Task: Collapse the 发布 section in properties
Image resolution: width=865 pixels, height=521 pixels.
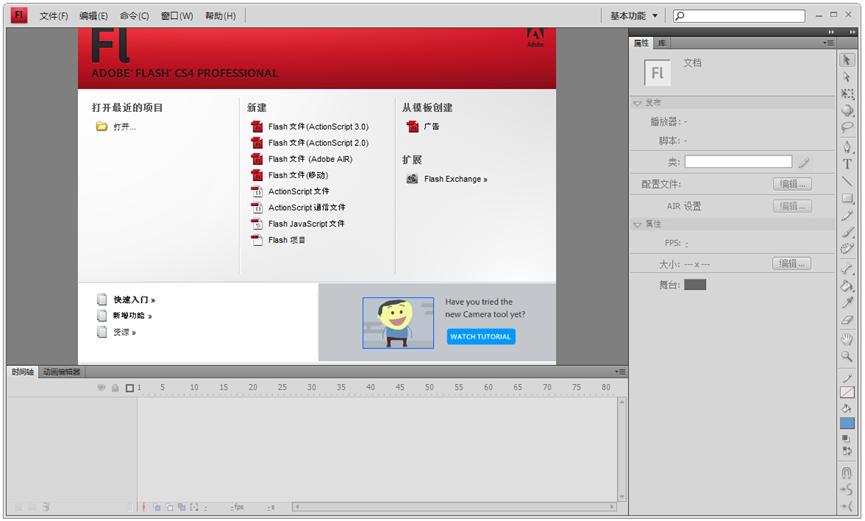Action: coord(638,103)
